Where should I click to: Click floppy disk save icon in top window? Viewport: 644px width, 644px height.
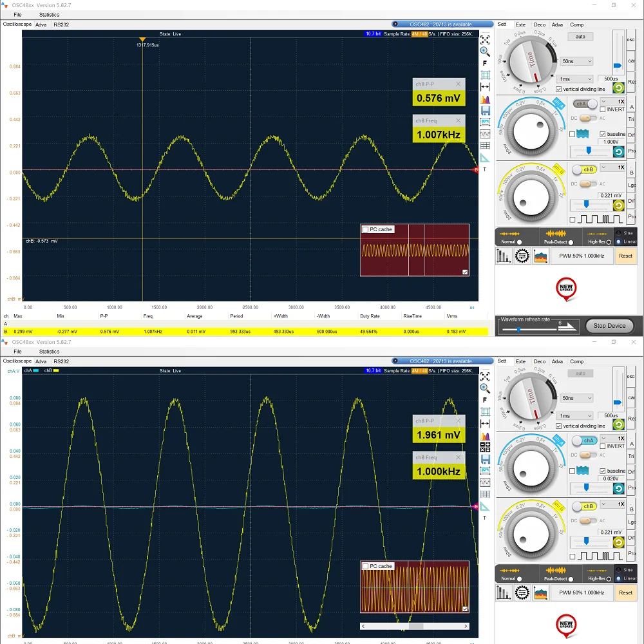tap(485, 111)
